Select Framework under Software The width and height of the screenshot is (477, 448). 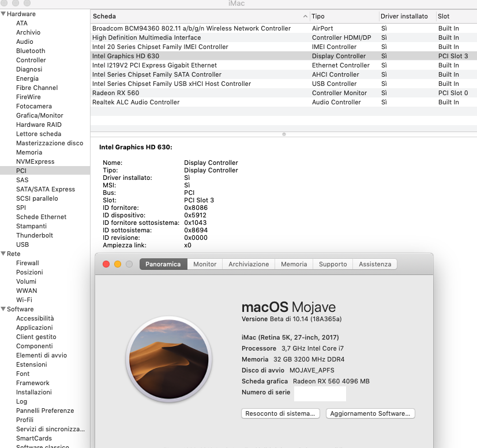pos(33,383)
